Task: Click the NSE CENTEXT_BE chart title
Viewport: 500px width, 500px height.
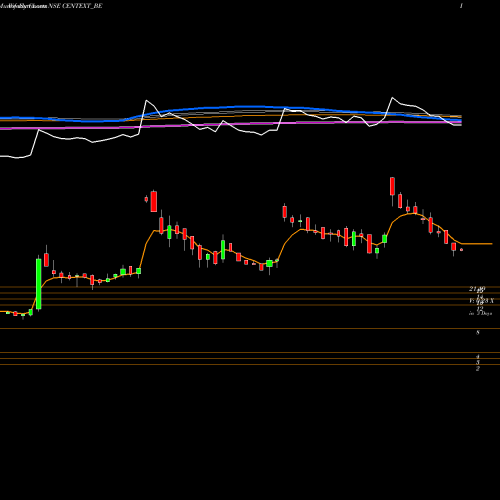Action: click(x=75, y=6)
